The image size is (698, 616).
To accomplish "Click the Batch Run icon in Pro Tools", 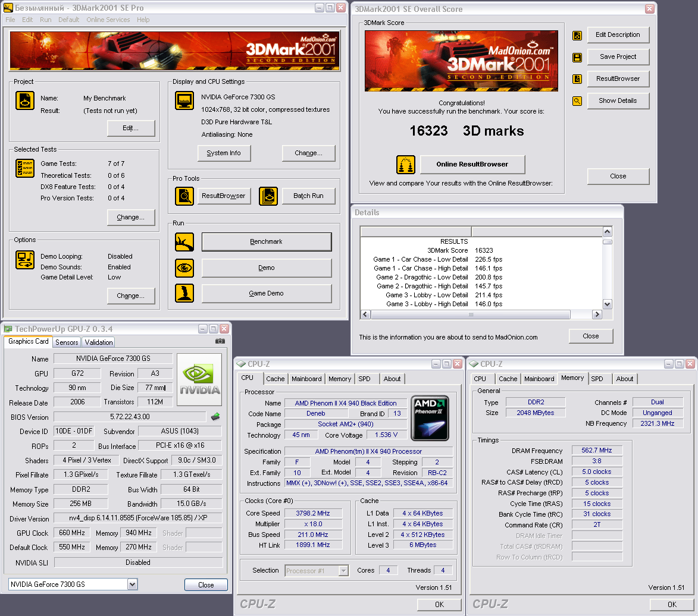I will click(x=268, y=196).
